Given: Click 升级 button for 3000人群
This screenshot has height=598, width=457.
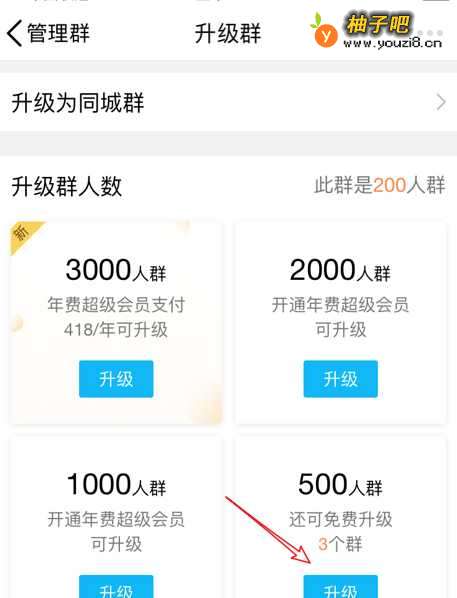Looking at the screenshot, I should (116, 379).
